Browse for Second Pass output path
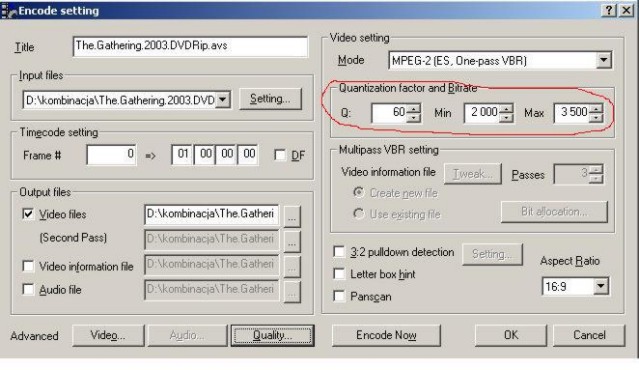Screen dimensions: 639x370 pyautogui.click(x=292, y=241)
